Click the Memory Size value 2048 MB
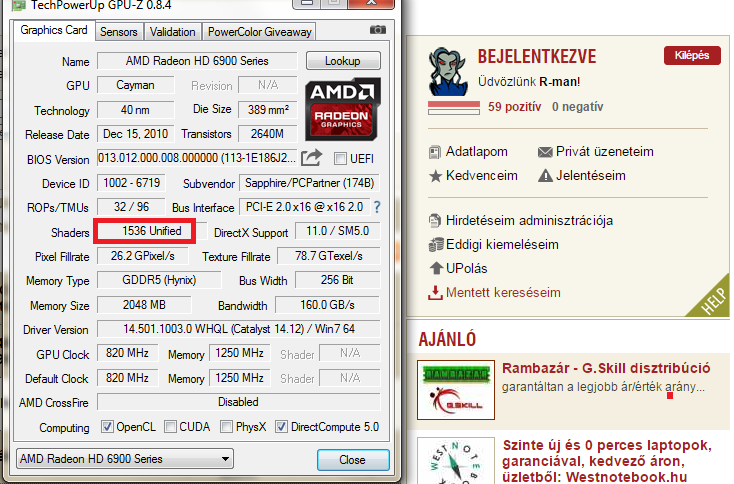The width and height of the screenshot is (734, 484). (144, 305)
